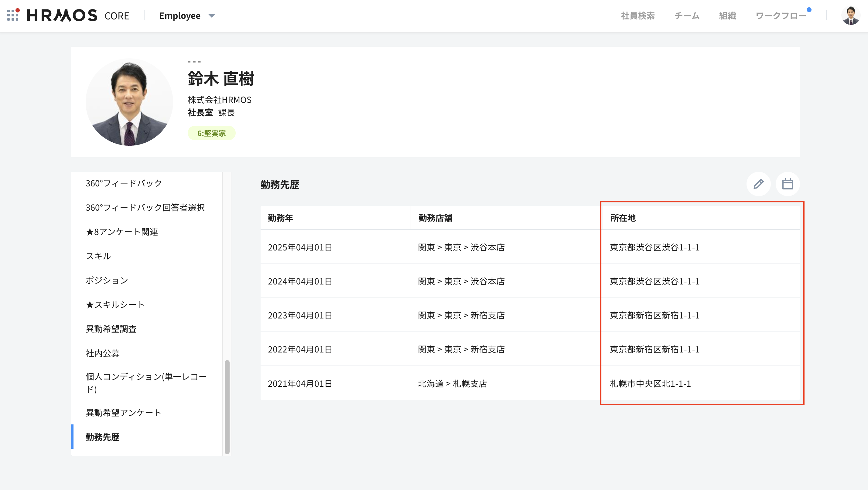Screen dimensions: 868x490
Task: Click the 6:堅実家 green tag
Action: 211,133
